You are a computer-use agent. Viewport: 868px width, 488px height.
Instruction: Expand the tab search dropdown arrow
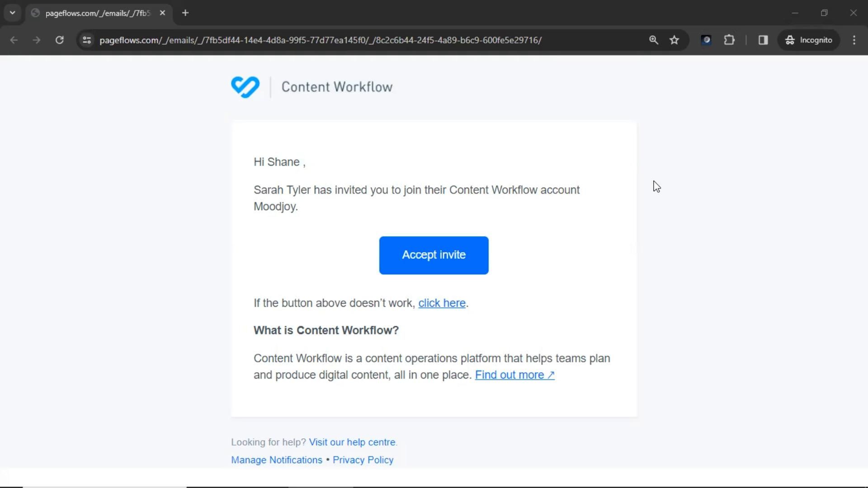(x=12, y=13)
